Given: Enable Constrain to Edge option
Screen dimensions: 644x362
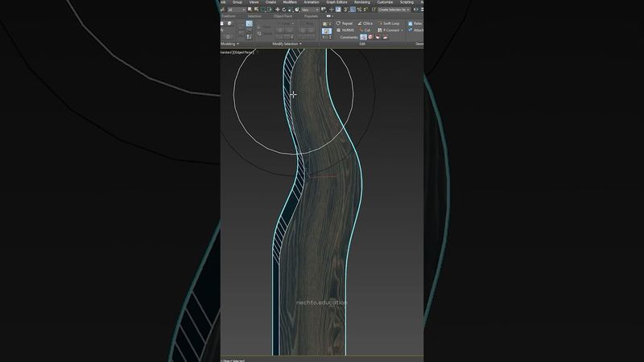Looking at the screenshot, I should click(369, 37).
